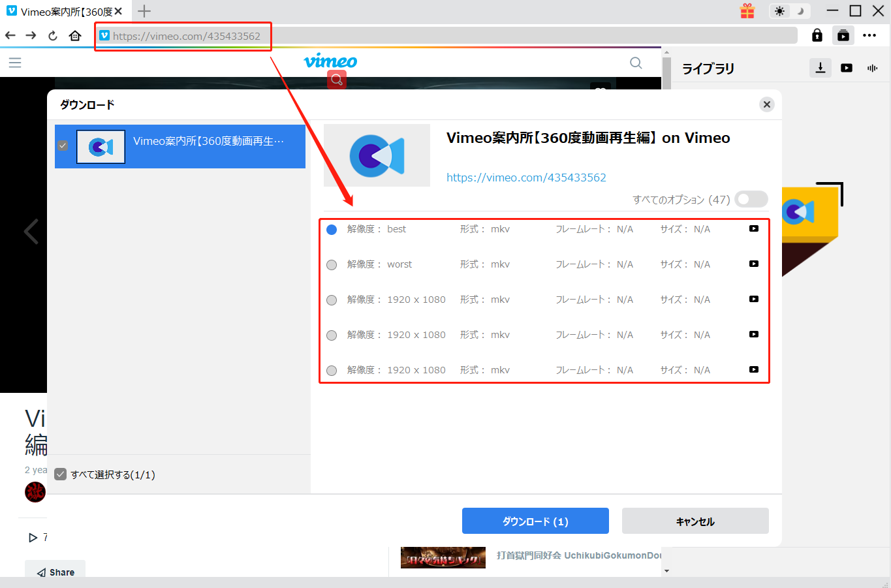
Task: Show downloading items in library
Action: 821,67
